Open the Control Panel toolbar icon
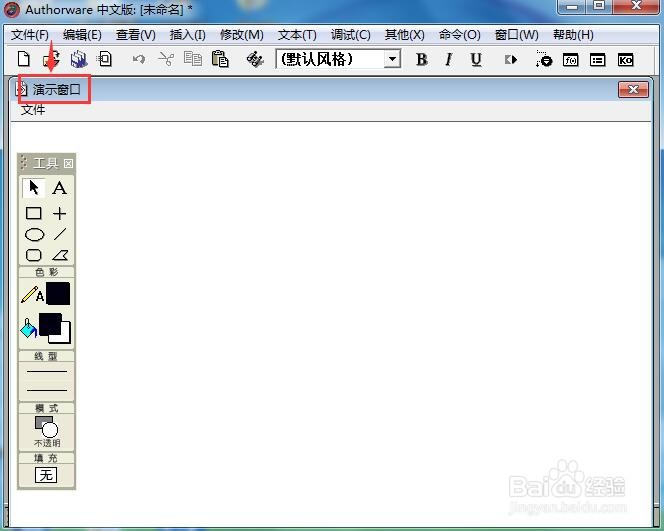The image size is (664, 531). 543,59
